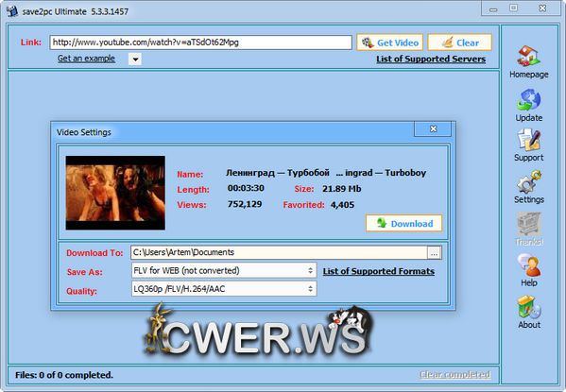Browse for download folder with ellipsis button
Screen dimensions: 566x392
pos(434,252)
